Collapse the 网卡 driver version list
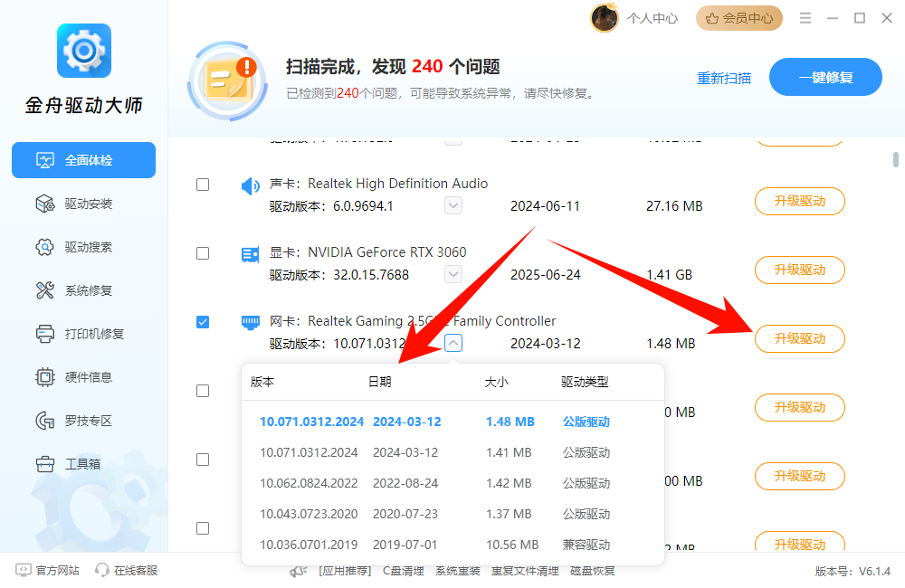The height and width of the screenshot is (588, 905). pos(452,343)
